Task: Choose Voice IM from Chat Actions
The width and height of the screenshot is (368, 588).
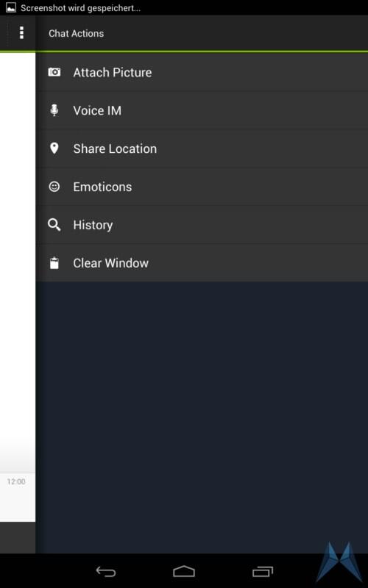Action: 202,110
